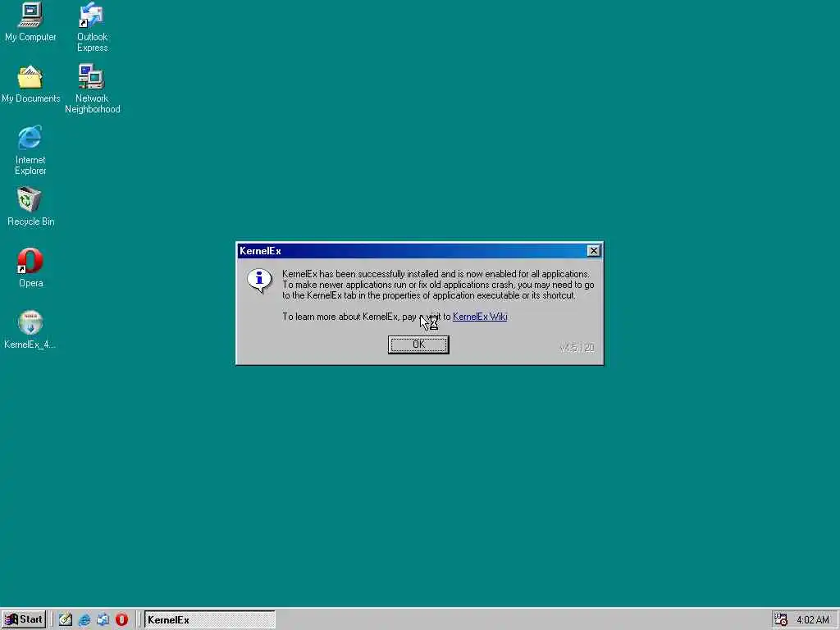The height and width of the screenshot is (630, 840).
Task: Click Show Desktop in Quick Launch
Action: 66,620
